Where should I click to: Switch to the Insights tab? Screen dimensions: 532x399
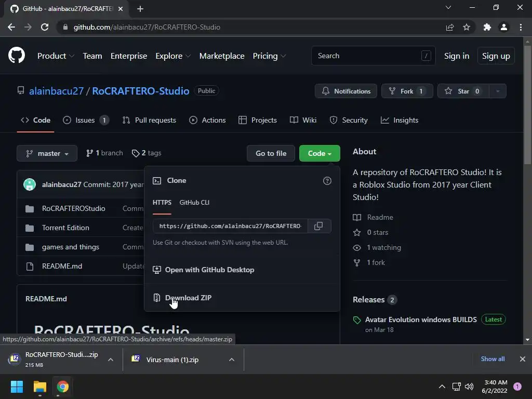pos(400,120)
